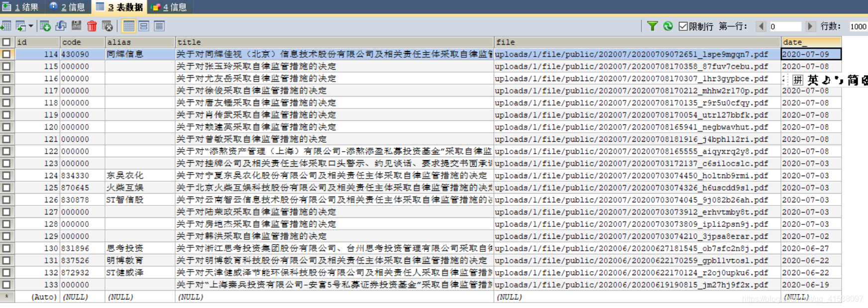This screenshot has height=308, width=868.
Task: Select the alias cell 东吴农化
Action: pos(140,176)
